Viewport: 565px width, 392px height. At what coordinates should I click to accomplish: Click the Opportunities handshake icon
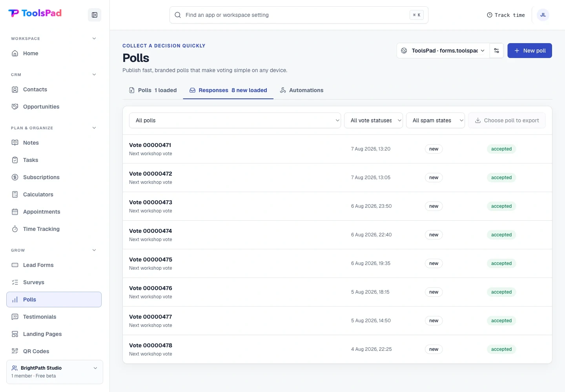pos(15,107)
